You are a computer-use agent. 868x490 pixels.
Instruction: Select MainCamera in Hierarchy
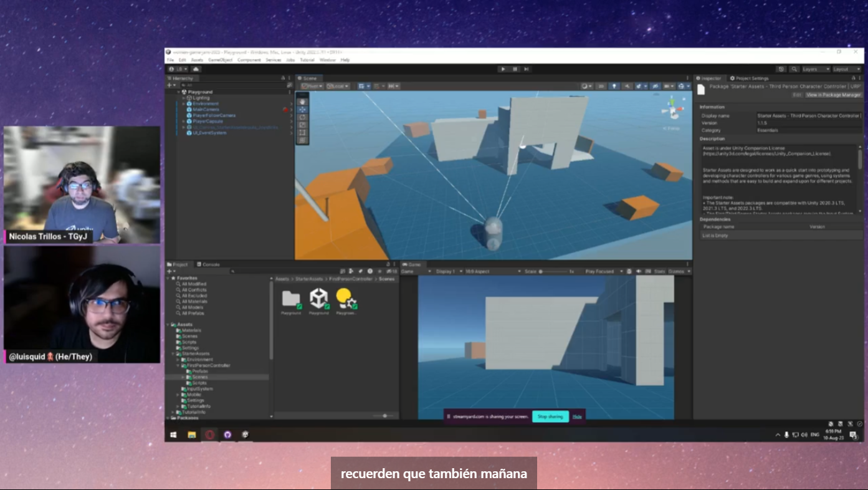tap(206, 110)
